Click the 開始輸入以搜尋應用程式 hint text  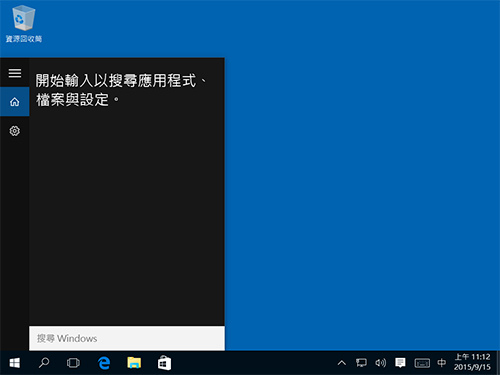122,90
